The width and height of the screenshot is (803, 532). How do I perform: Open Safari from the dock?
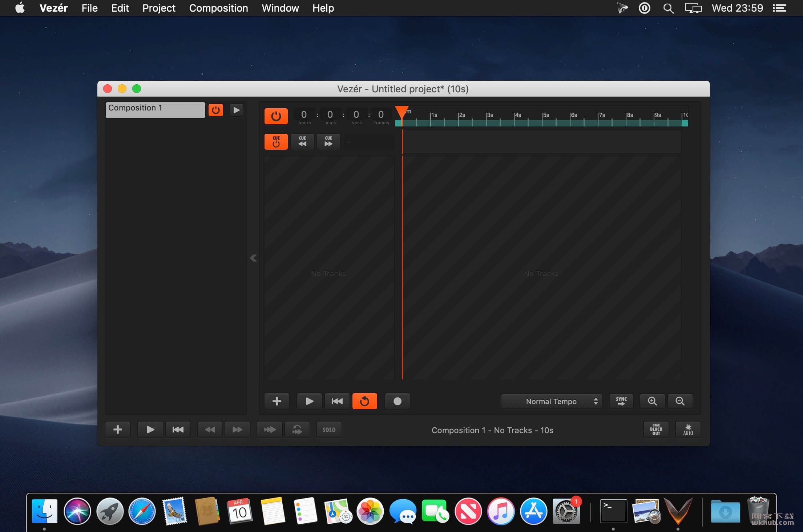point(142,511)
